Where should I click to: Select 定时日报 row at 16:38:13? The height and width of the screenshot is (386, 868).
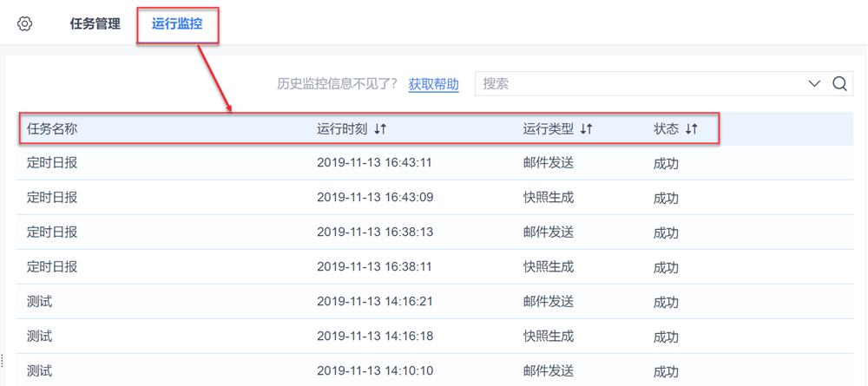[52, 232]
